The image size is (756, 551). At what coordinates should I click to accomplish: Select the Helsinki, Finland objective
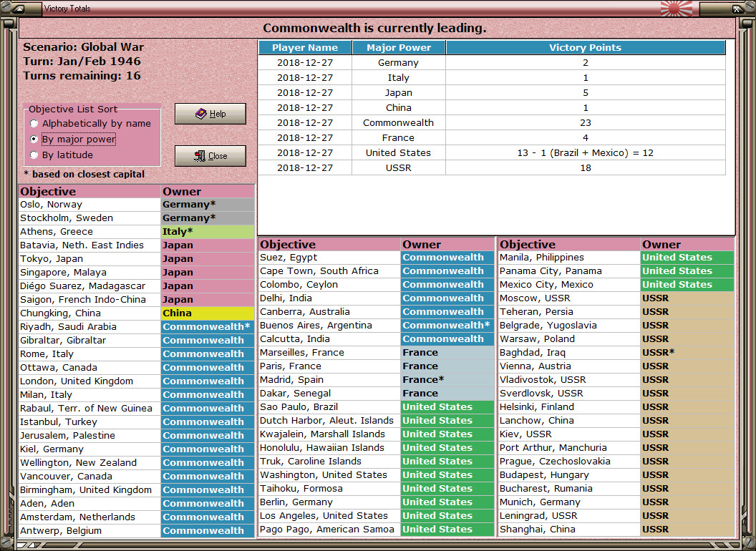569,407
